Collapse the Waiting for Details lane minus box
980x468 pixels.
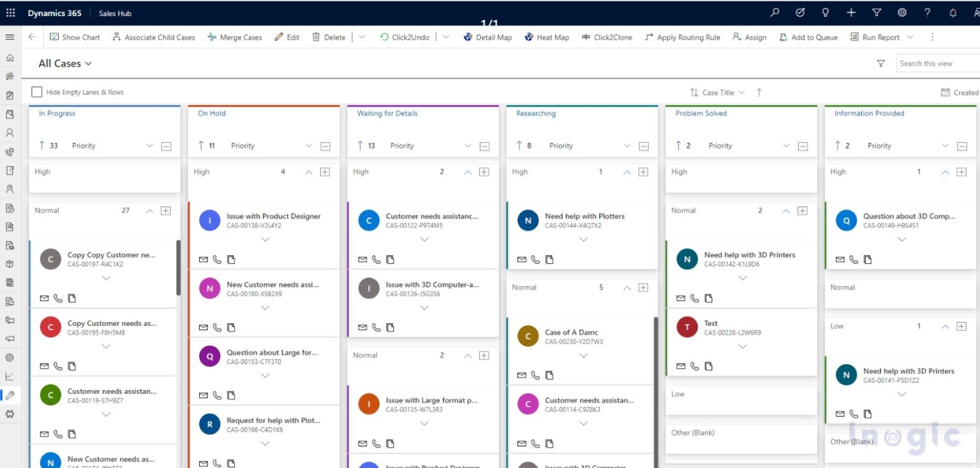tap(484, 146)
